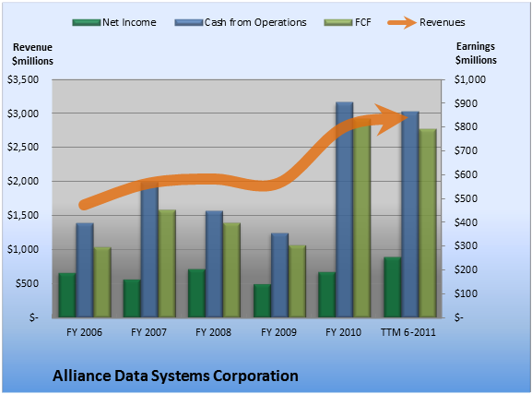
Task: Click the "$3,000" left axis value
Action: click(23, 113)
